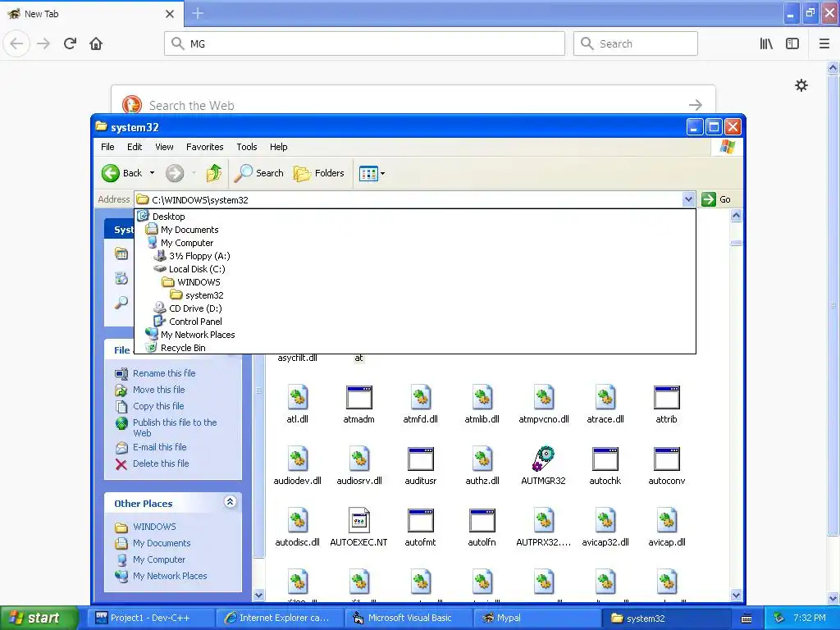The height and width of the screenshot is (630, 840).
Task: Select the audiodev.dll file icon
Action: 297,459
